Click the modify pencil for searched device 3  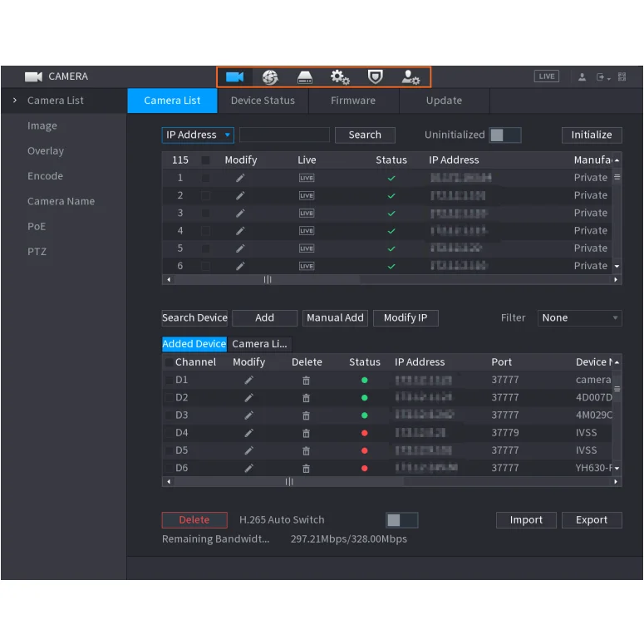pos(240,214)
